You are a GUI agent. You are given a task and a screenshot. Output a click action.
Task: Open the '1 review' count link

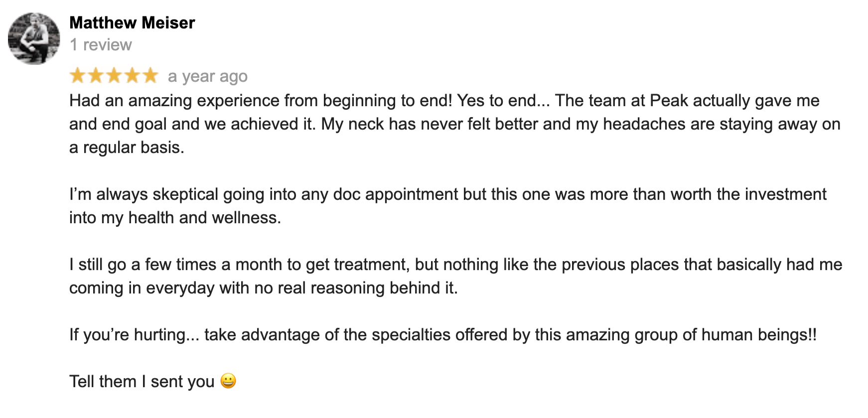[101, 45]
